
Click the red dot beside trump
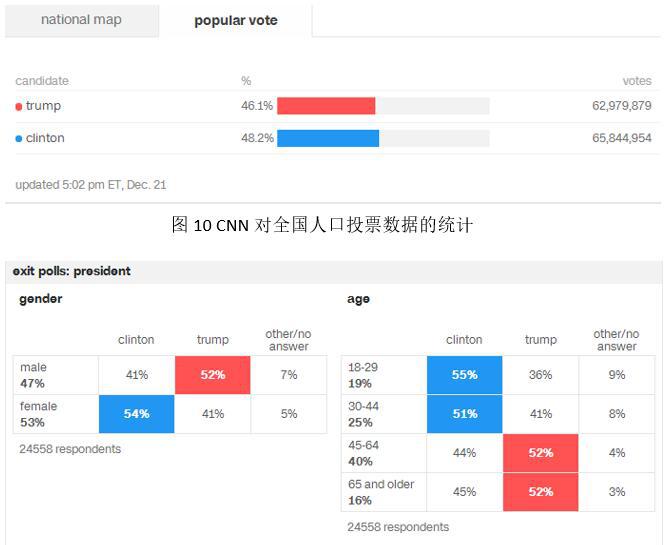click(x=18, y=107)
